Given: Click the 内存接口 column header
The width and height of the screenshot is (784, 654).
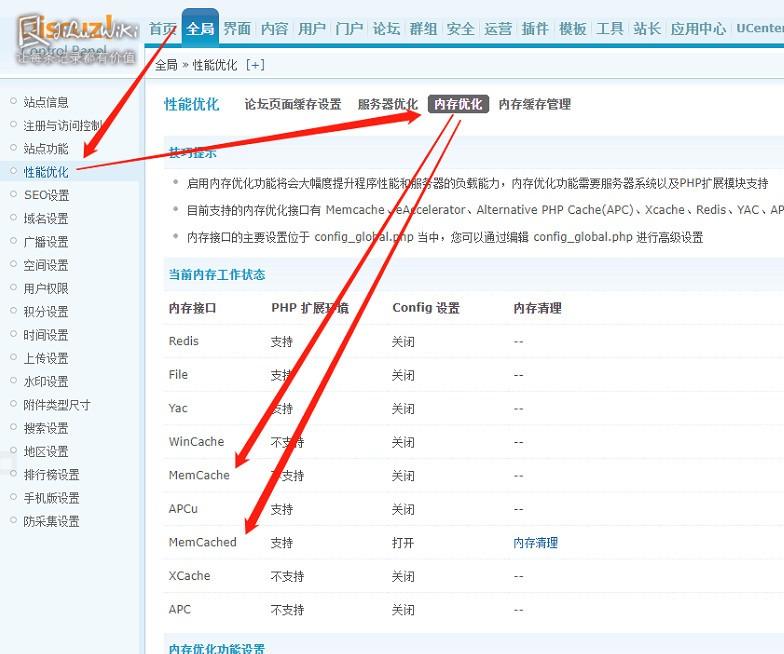Looking at the screenshot, I should pyautogui.click(x=192, y=308).
